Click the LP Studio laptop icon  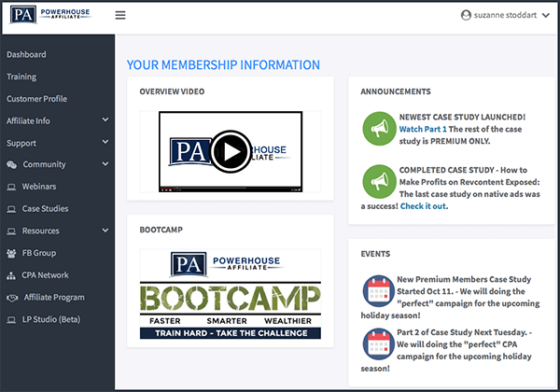[x=11, y=319]
